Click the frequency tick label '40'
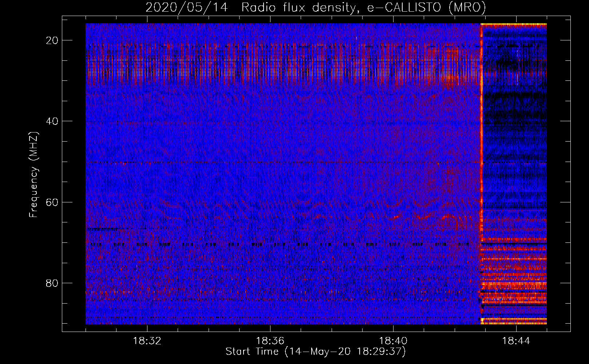 52,121
